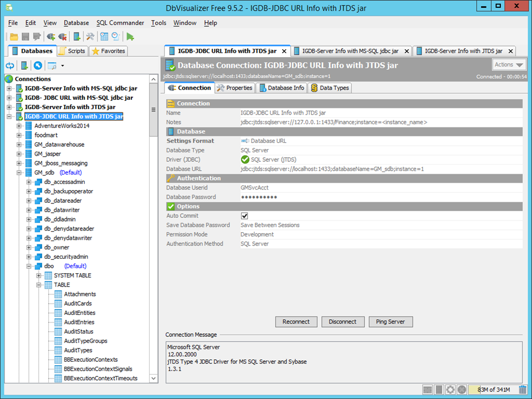
Task: Select the AuditTypeGroups table
Action: coord(85,341)
